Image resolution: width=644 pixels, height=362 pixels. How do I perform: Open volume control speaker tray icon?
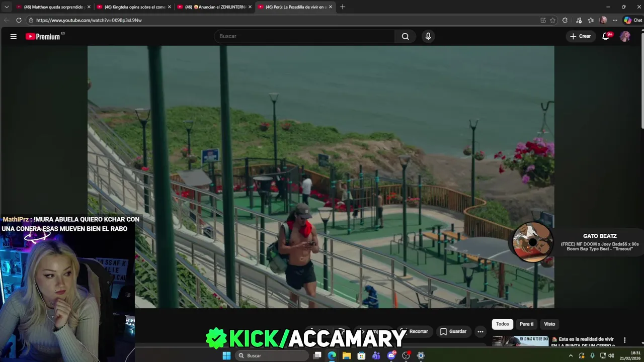point(611,355)
